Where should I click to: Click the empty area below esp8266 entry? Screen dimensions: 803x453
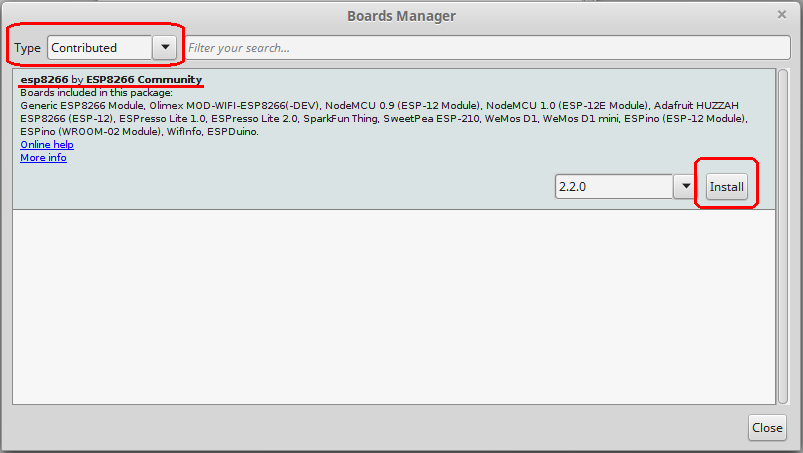(394, 307)
